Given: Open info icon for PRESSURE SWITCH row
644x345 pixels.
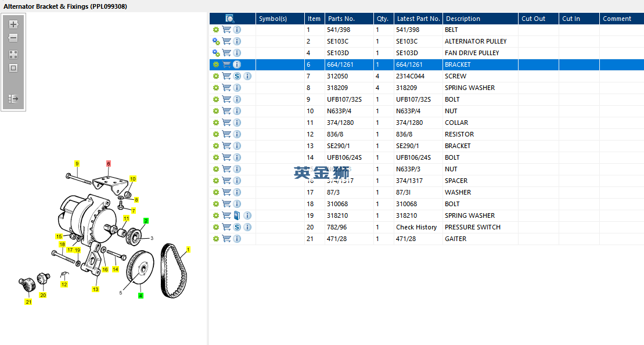Looking at the screenshot, I should [x=247, y=227].
